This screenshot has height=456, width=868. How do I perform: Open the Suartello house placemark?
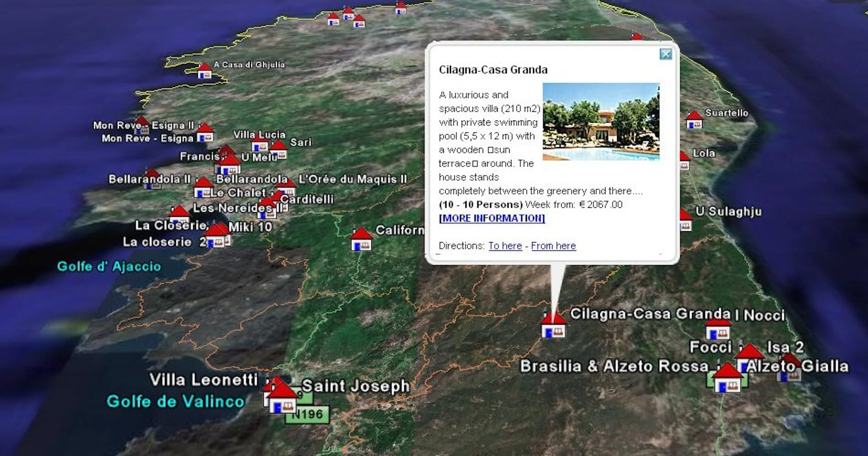click(x=694, y=120)
